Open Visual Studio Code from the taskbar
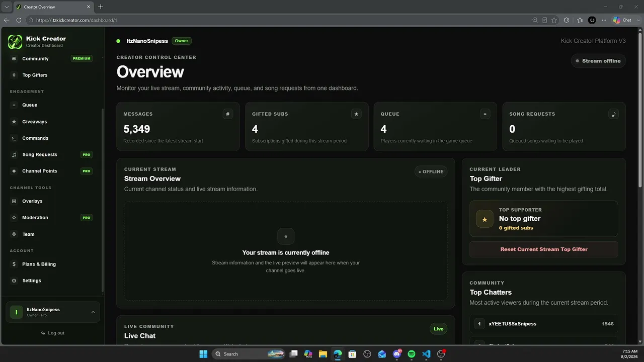 tap(426, 354)
